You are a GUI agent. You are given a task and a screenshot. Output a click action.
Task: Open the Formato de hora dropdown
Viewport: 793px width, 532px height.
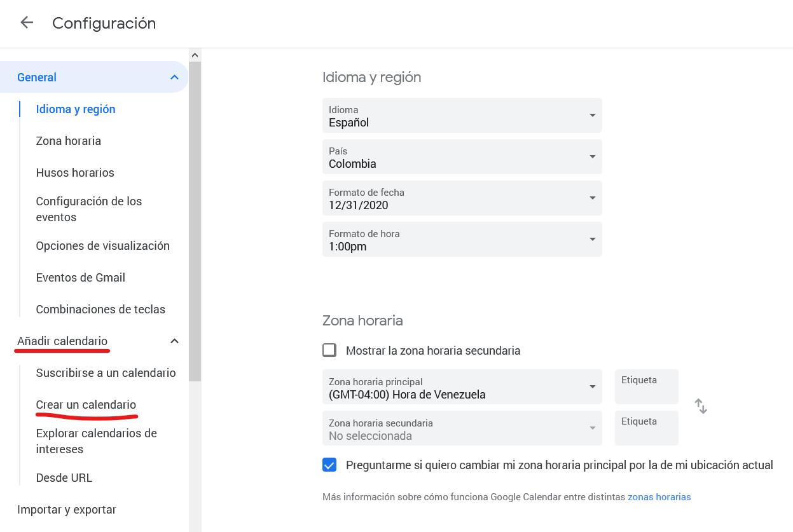click(x=462, y=240)
